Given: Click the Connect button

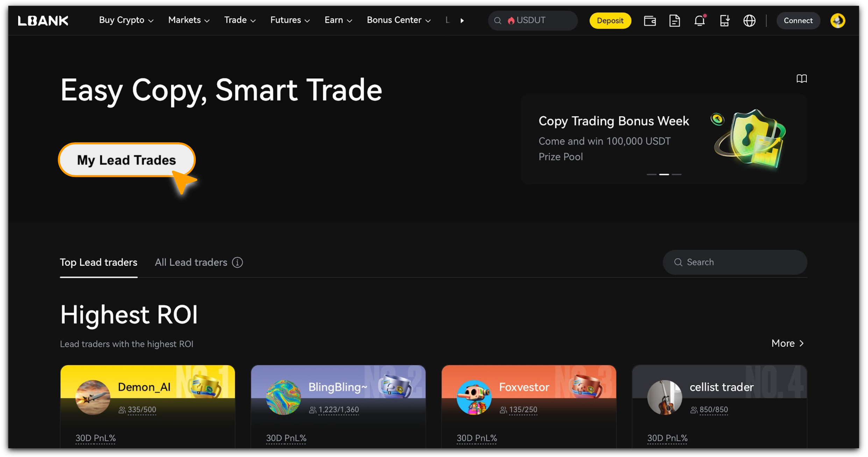Looking at the screenshot, I should point(798,21).
